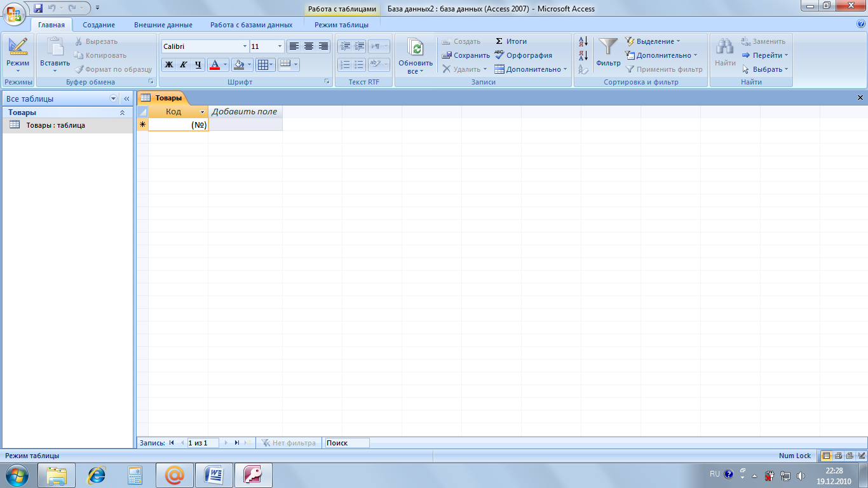Open alternate row color button
868x488 pixels.
288,65
